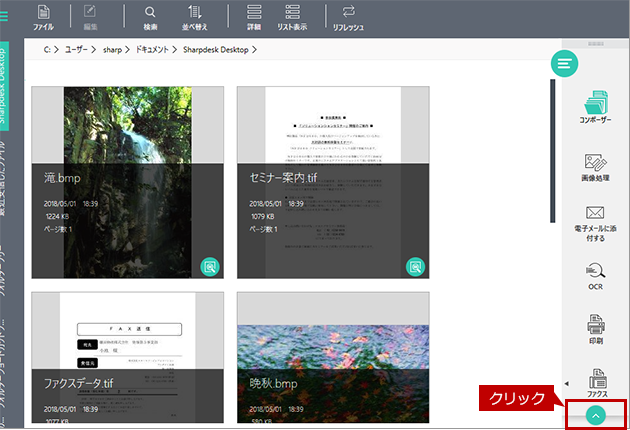Open preview for セミナー案内.tif via its magnifier icon
This screenshot has height=430, width=630.
pyautogui.click(x=415, y=267)
